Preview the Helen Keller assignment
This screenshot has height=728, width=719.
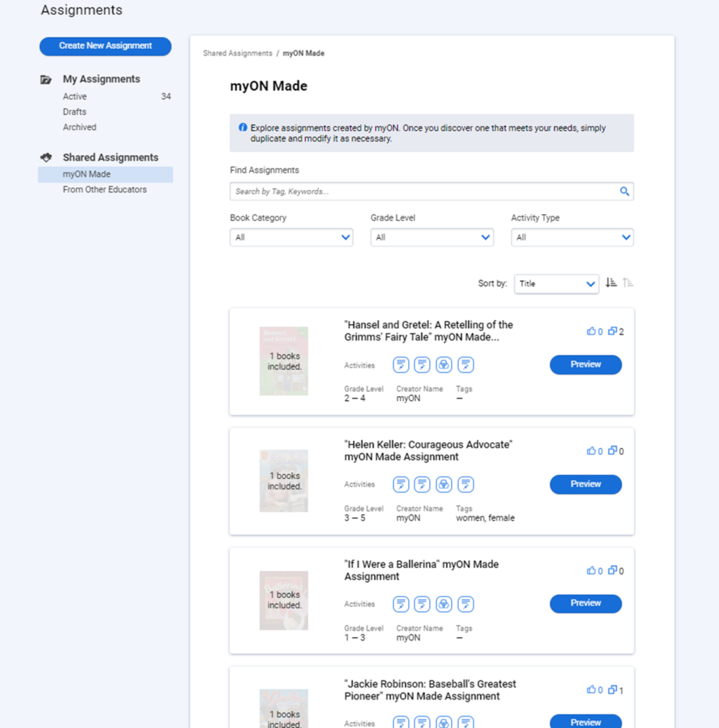tap(585, 484)
